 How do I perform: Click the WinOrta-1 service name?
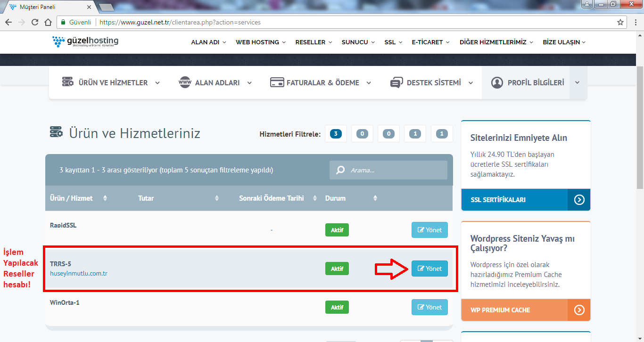tap(65, 302)
